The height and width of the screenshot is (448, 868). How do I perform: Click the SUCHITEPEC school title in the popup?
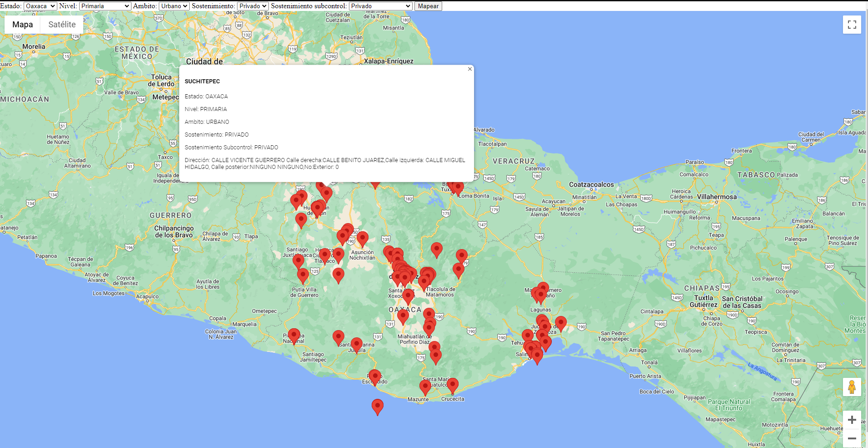tap(202, 81)
